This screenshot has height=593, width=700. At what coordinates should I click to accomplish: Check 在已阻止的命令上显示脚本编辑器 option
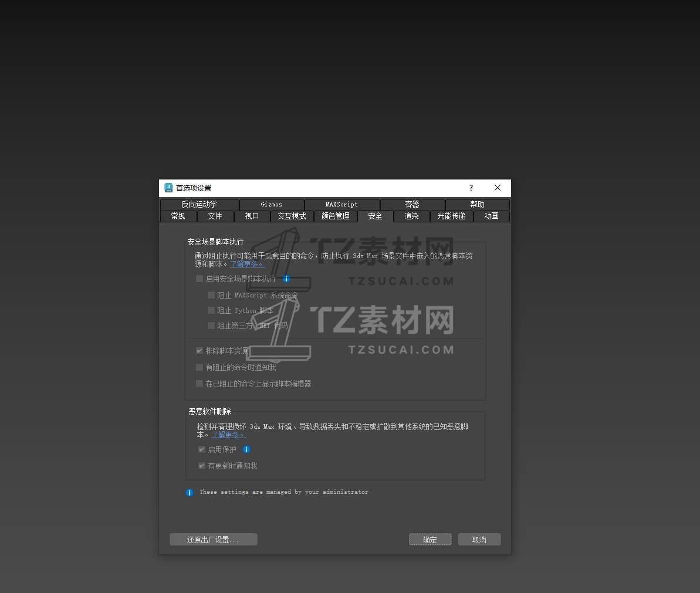click(x=199, y=384)
